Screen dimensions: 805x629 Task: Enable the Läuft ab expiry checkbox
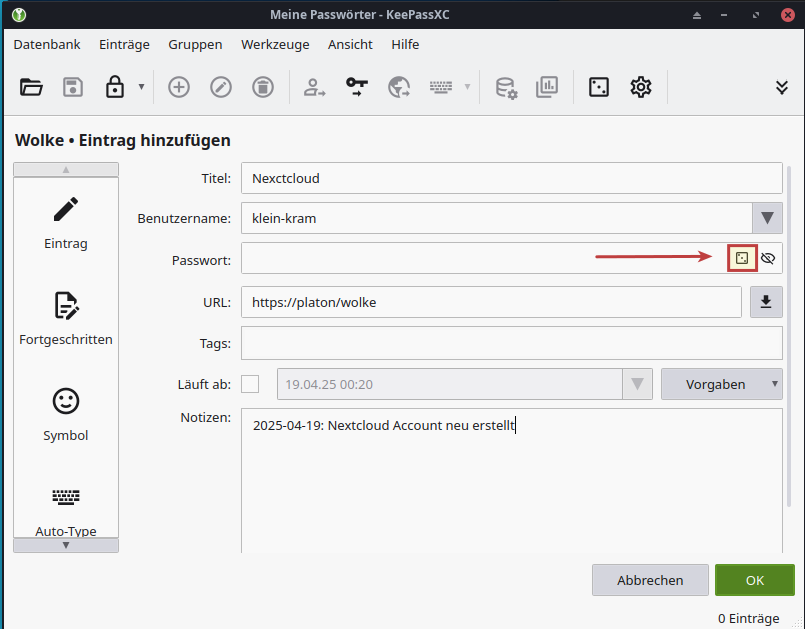tap(250, 384)
